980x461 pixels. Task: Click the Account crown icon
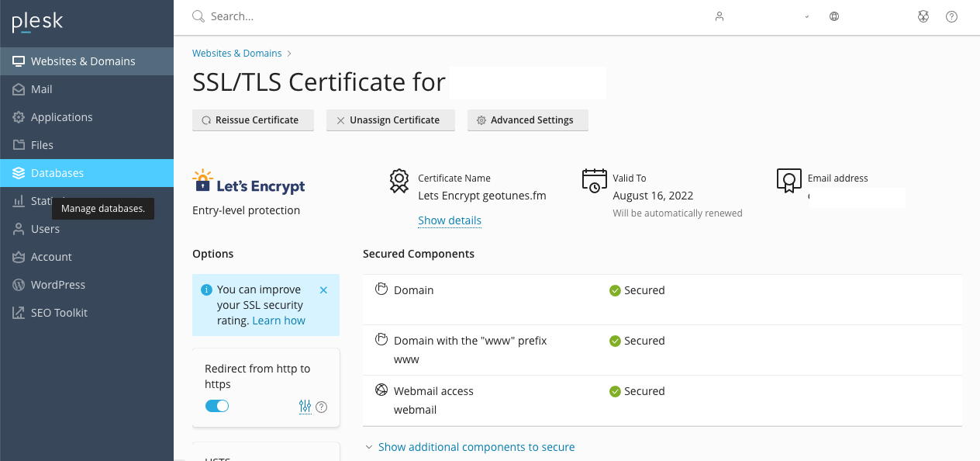(19, 257)
